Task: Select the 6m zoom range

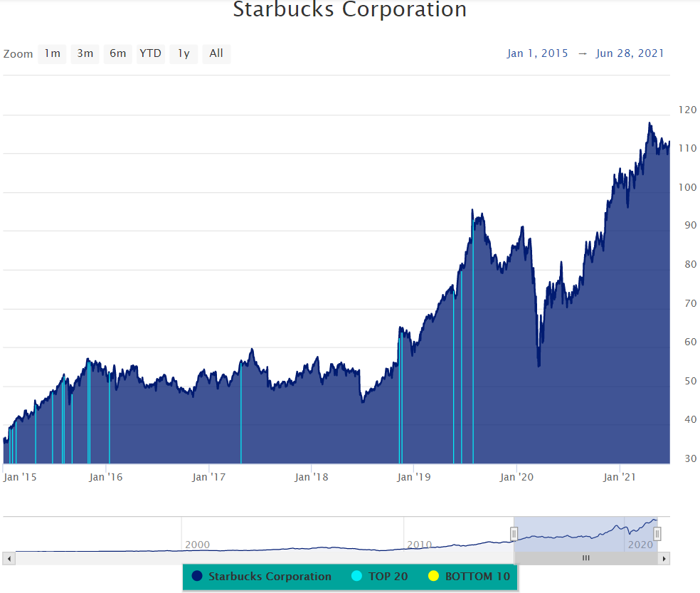Action: [118, 53]
